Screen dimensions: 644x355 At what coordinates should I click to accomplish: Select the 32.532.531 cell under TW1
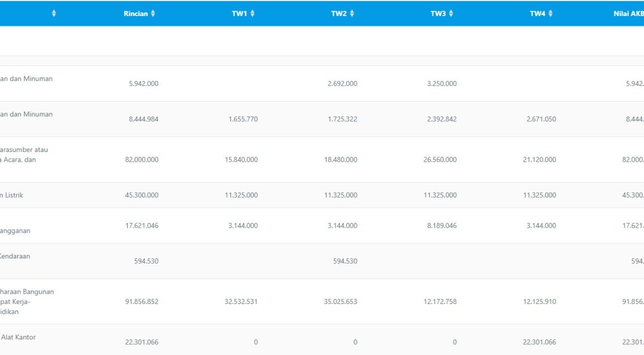[x=241, y=301]
